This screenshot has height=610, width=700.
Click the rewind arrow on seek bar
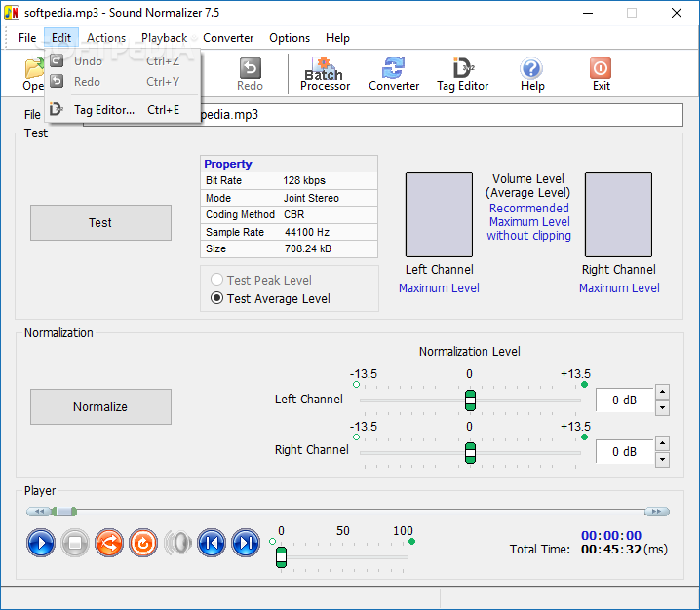[39, 512]
